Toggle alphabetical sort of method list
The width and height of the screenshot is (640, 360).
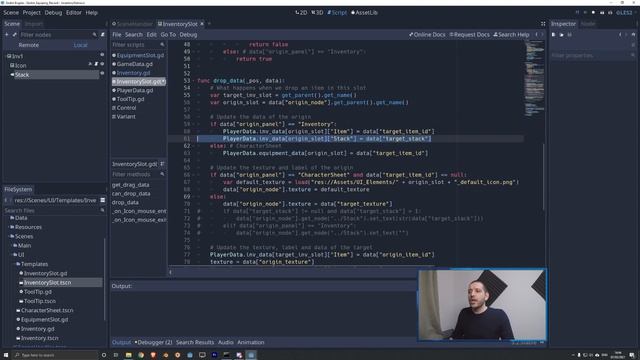162,164
